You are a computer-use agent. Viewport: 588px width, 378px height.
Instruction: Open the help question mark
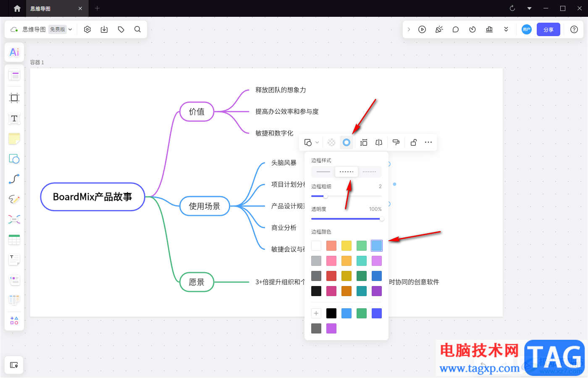tap(574, 29)
